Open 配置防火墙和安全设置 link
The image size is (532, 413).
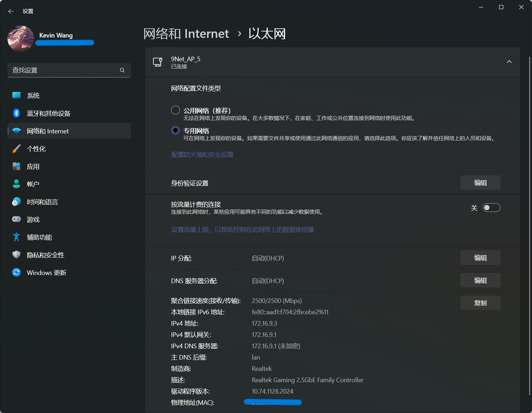[202, 155]
